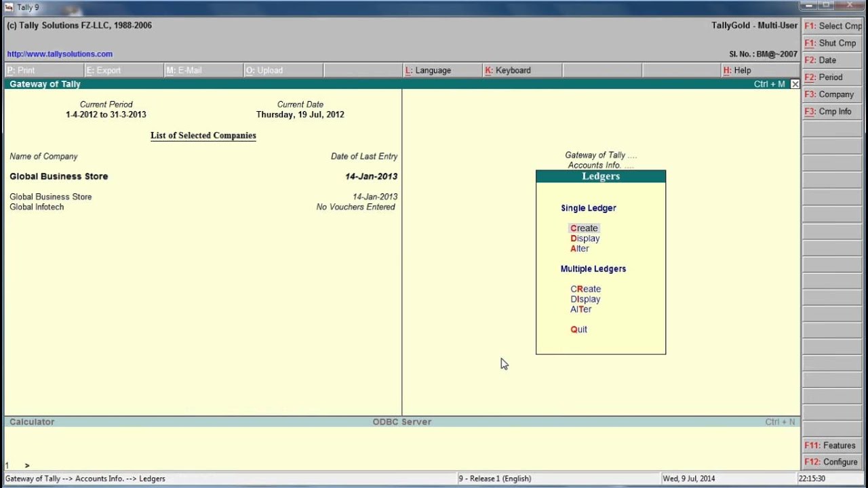This screenshot has width=868, height=488.
Task: Click F3: Cmp Info button
Action: [834, 111]
